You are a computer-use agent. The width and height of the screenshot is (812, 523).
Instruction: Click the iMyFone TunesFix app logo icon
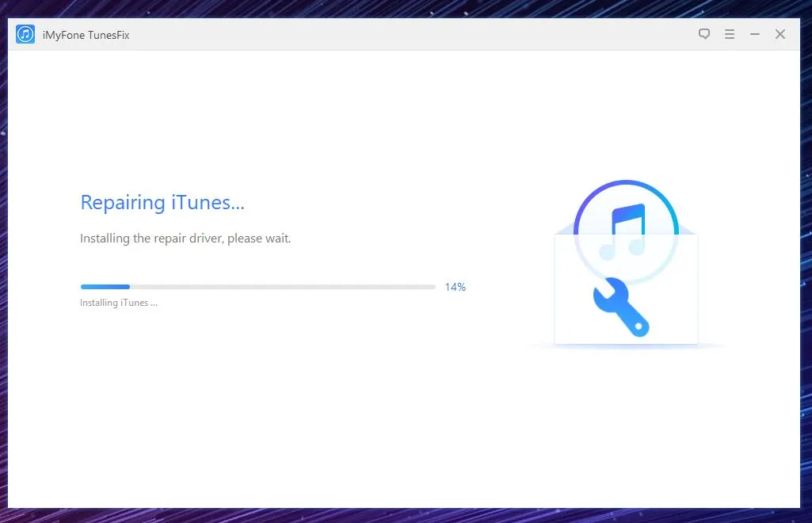tap(25, 35)
